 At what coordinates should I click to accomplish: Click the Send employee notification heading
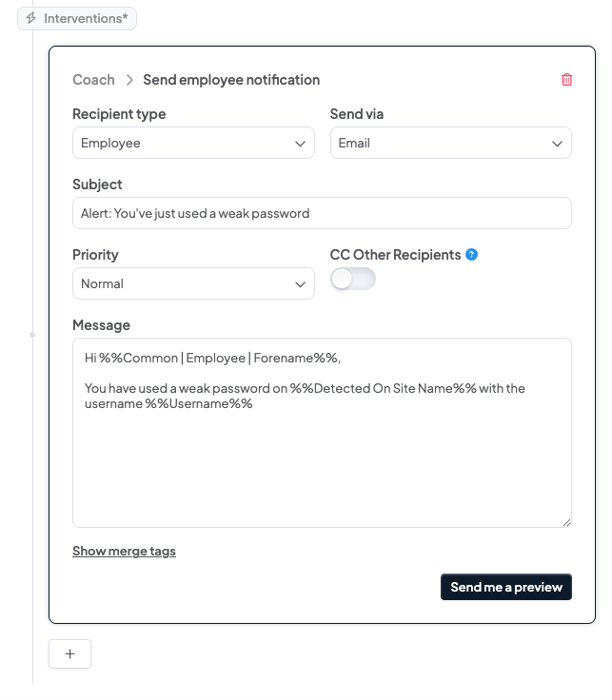[231, 80]
